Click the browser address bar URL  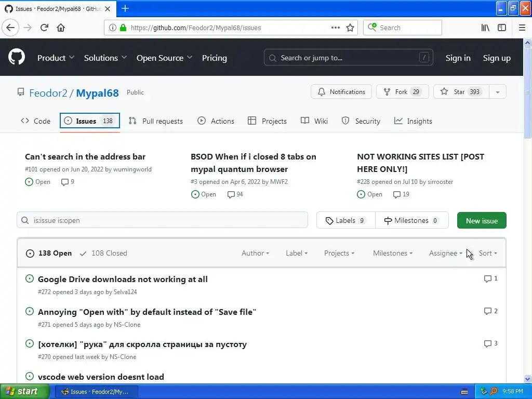click(x=196, y=28)
